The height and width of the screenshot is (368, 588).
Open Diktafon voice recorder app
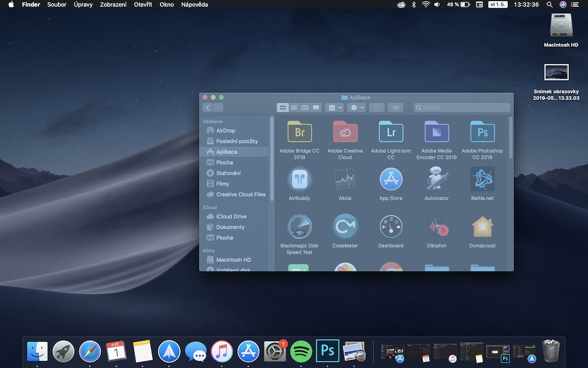point(436,227)
